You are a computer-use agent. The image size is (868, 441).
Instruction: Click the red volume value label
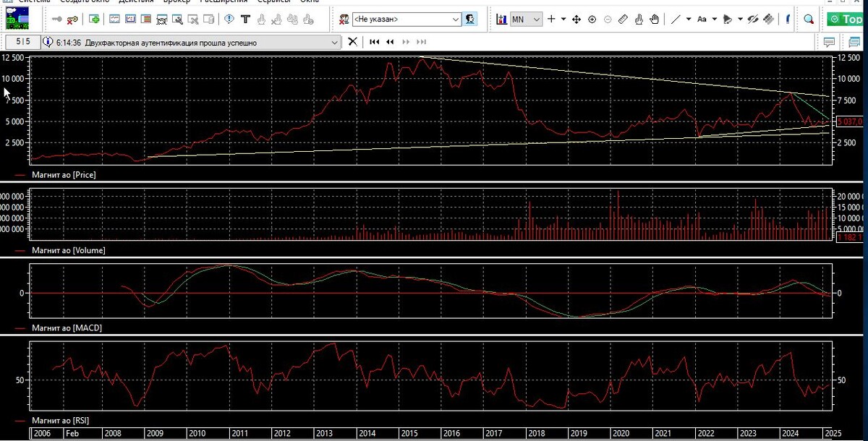(x=851, y=237)
